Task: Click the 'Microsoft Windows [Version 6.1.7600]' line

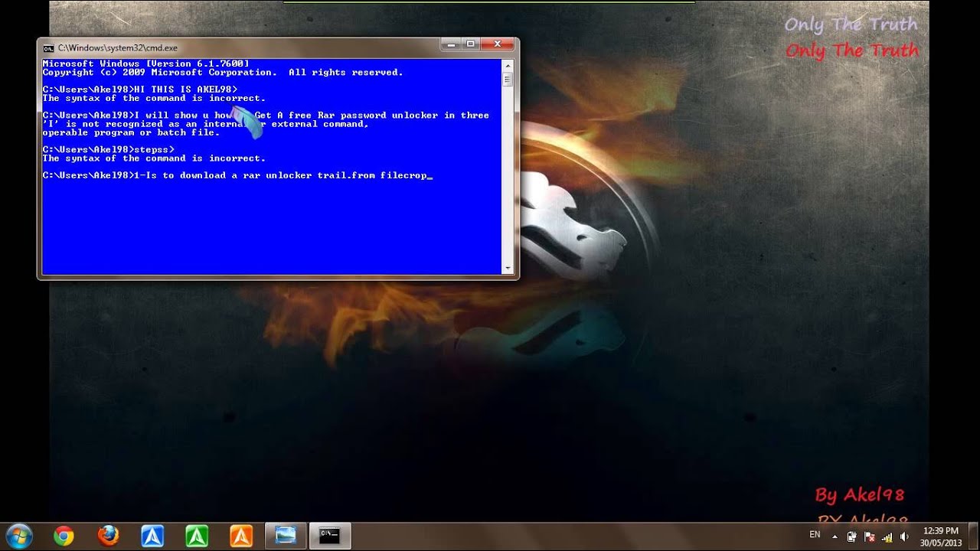Action: click(x=145, y=64)
